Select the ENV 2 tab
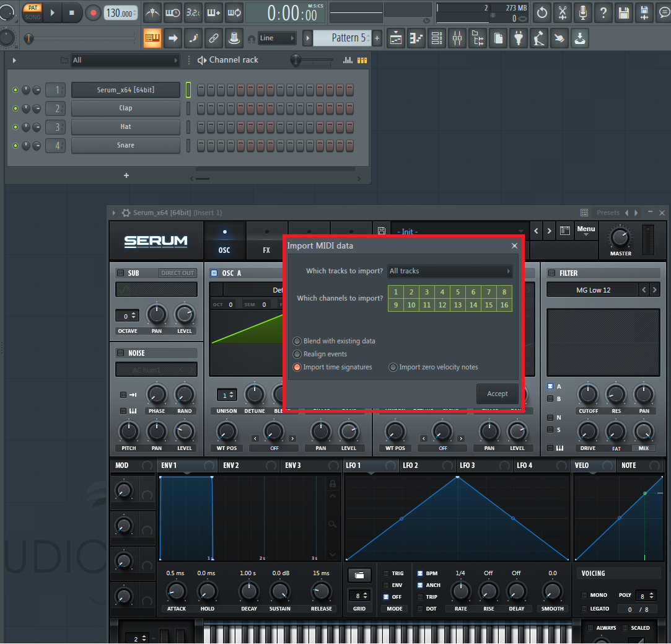The image size is (671, 644). click(x=231, y=465)
